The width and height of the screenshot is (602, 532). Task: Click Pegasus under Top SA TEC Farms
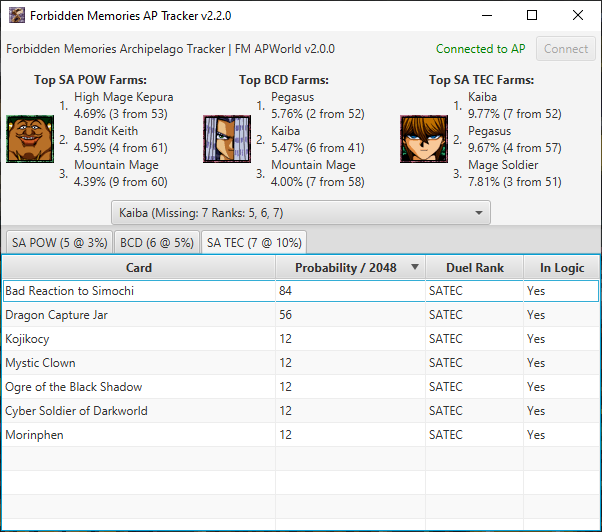coord(514,139)
